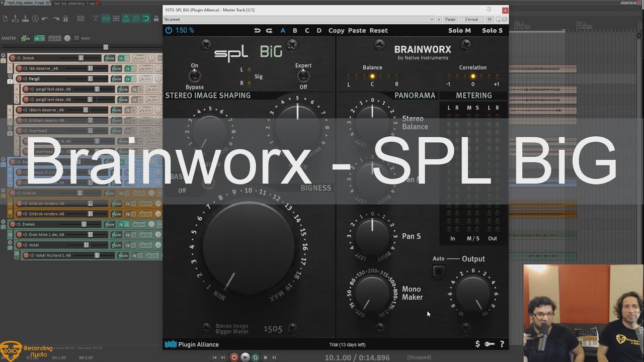Click the Pan S knob
Image resolution: width=644 pixels, height=362 pixels.
coord(372,236)
